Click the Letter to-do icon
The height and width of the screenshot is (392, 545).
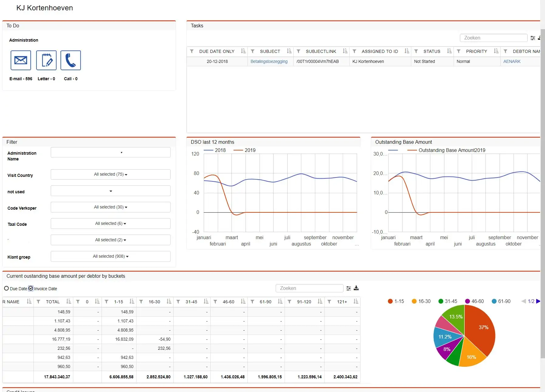(x=46, y=60)
